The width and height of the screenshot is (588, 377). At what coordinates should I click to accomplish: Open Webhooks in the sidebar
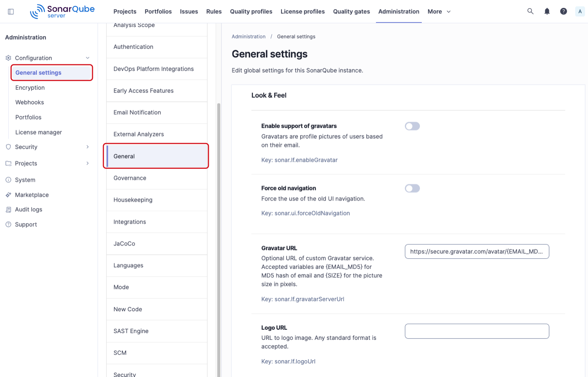click(30, 103)
